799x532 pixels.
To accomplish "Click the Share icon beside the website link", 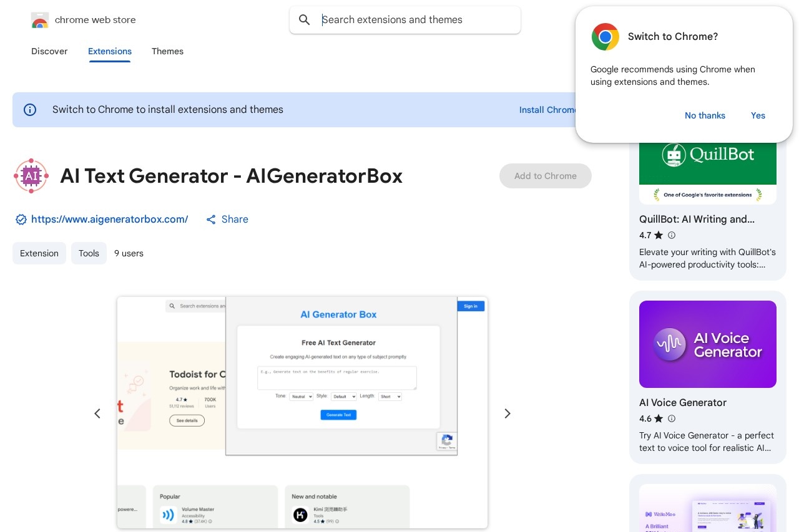I will pyautogui.click(x=211, y=220).
